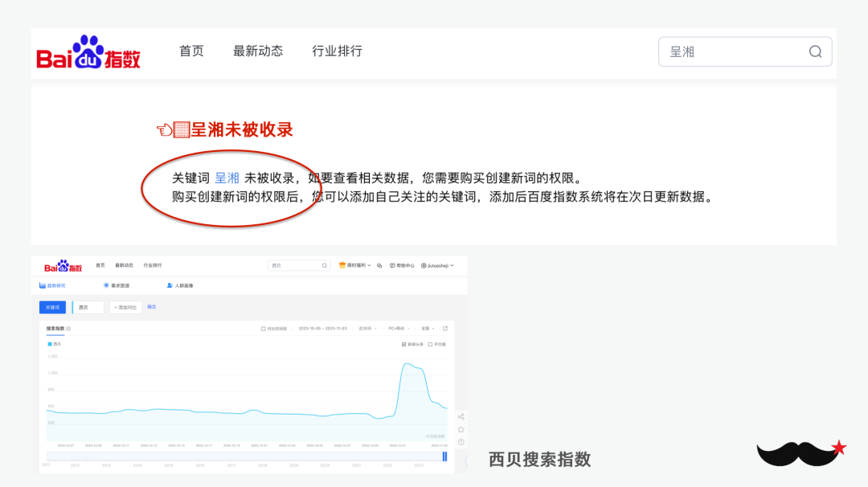This screenshot has width=868, height=487.
Task: Click the 人群画像 people icon
Action: pyautogui.click(x=170, y=285)
